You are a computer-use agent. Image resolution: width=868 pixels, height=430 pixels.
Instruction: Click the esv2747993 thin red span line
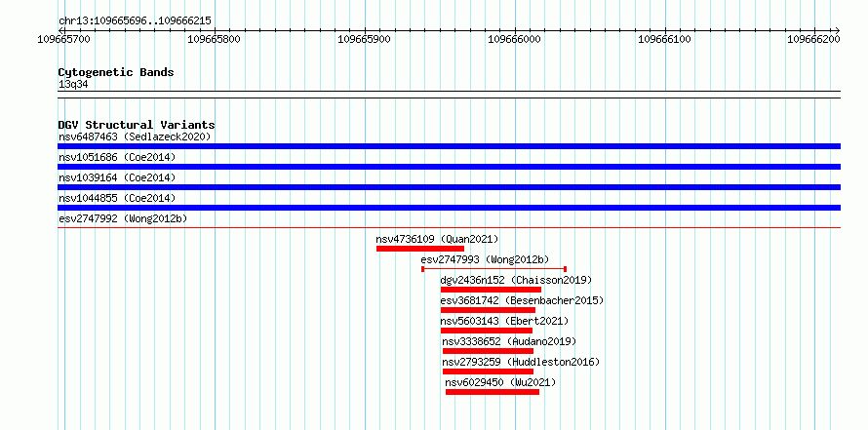(x=493, y=269)
